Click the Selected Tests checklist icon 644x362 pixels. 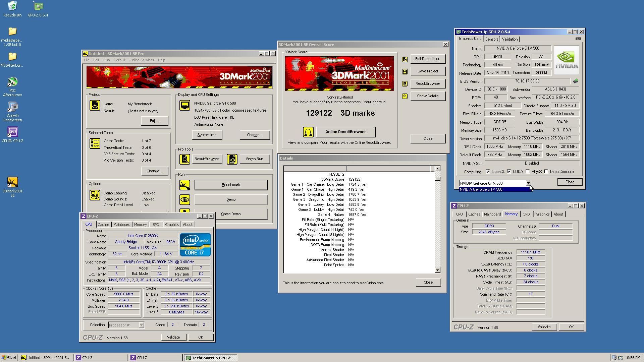95,143
